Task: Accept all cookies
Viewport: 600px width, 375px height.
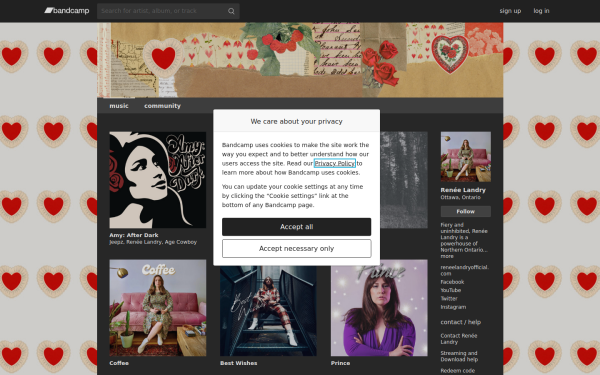Action: pos(297,227)
